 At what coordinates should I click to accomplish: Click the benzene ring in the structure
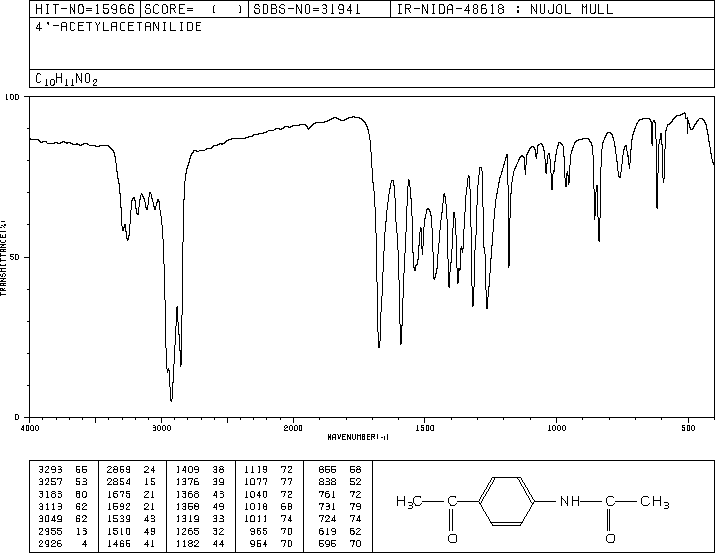click(x=507, y=501)
